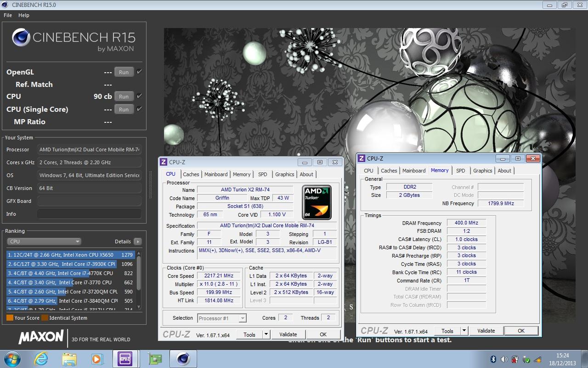Open Tools dropdown arrow in left CPU-Z window
Image resolution: width=588 pixels, height=368 pixels.
pos(266,334)
